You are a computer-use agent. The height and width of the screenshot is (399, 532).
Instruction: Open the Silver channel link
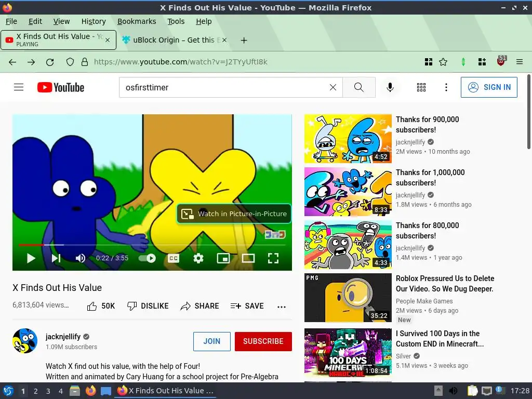tap(403, 356)
